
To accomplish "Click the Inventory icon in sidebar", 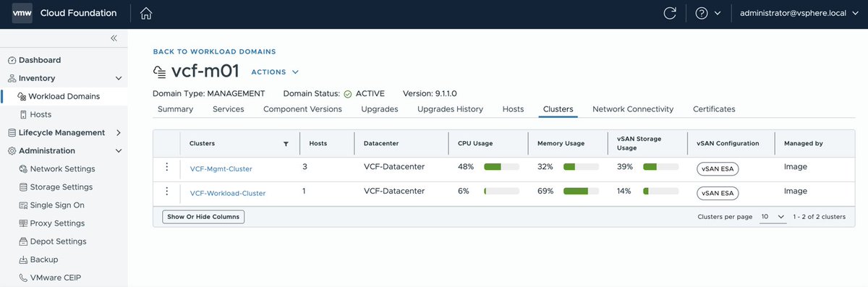I will click(12, 78).
